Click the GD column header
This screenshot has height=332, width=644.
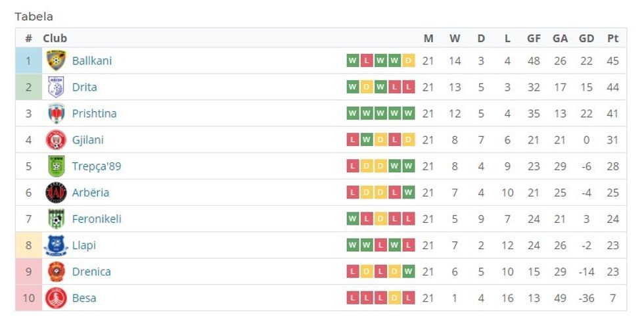586,38
